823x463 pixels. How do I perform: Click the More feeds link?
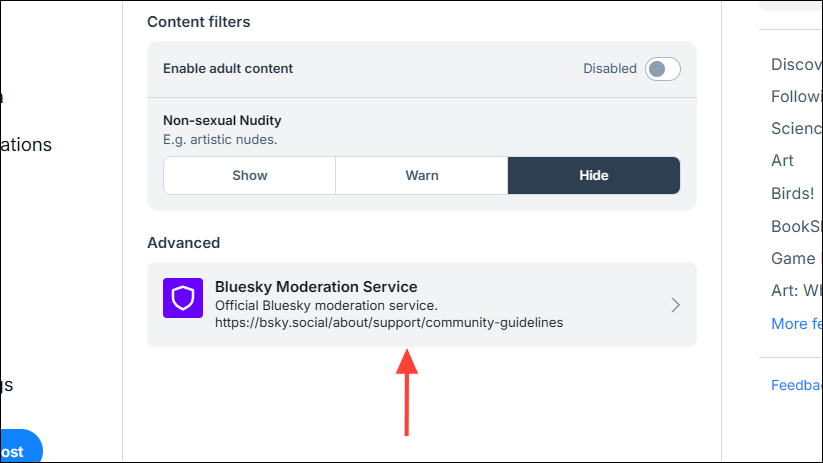[796, 324]
